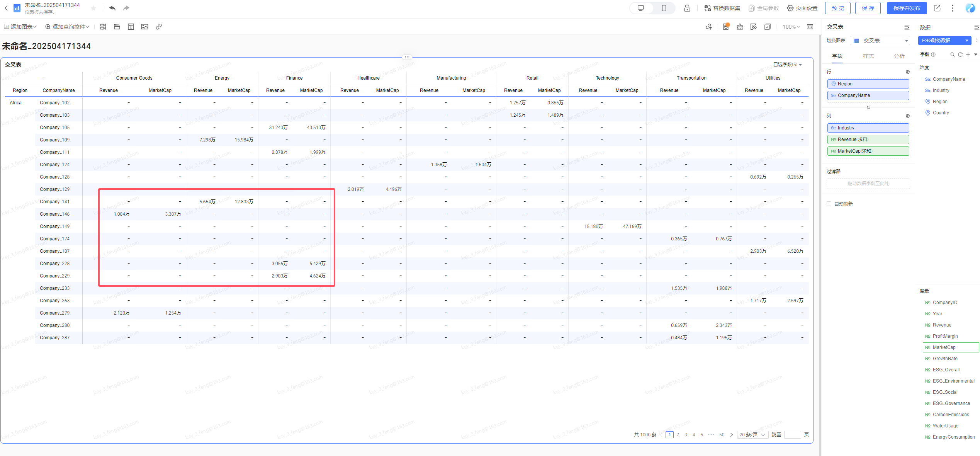
Task: Insert a text box widget
Action: pyautogui.click(x=131, y=27)
